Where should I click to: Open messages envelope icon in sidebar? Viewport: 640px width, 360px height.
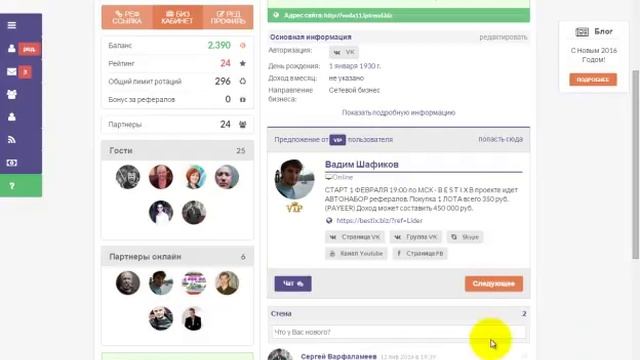12,72
